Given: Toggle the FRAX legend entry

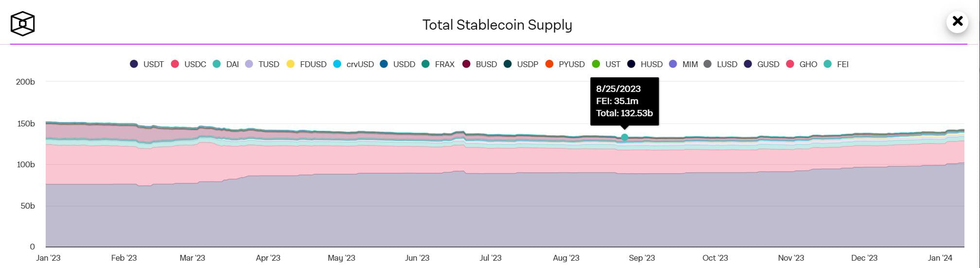Looking at the screenshot, I should pos(438,64).
